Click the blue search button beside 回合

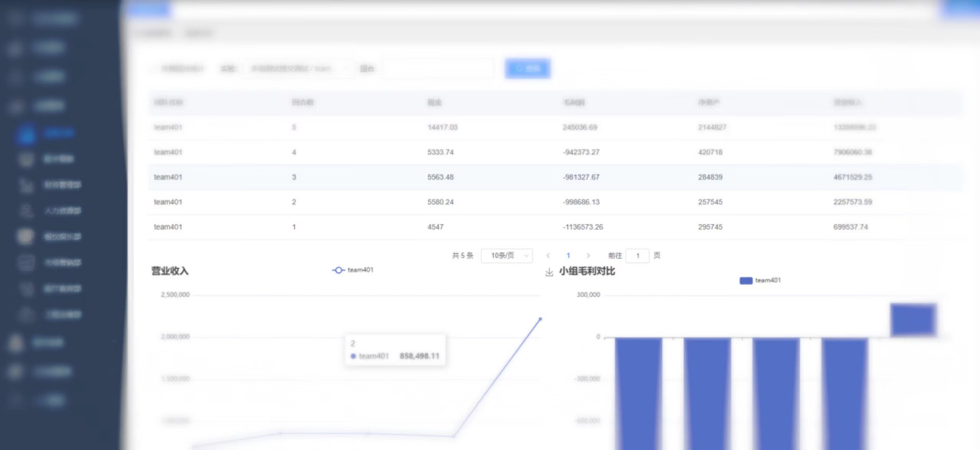pyautogui.click(x=527, y=69)
